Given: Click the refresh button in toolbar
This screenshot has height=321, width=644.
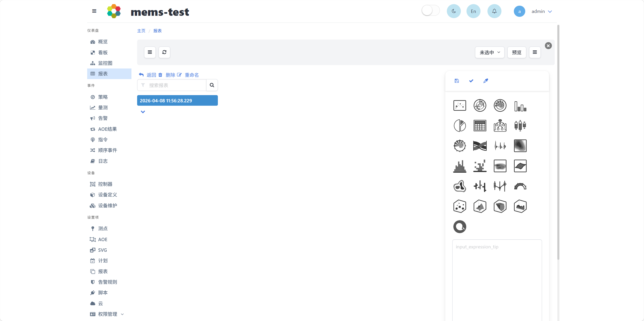Looking at the screenshot, I should tap(164, 52).
